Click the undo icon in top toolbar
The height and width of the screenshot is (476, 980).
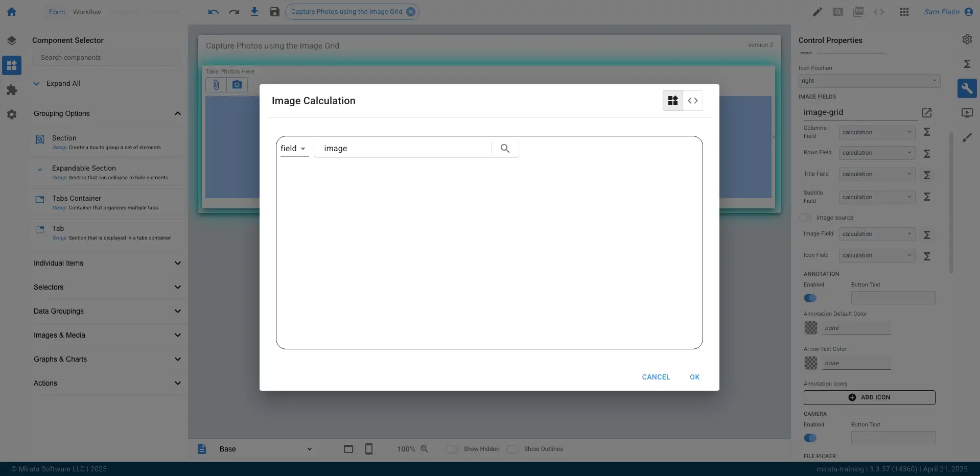coord(213,12)
